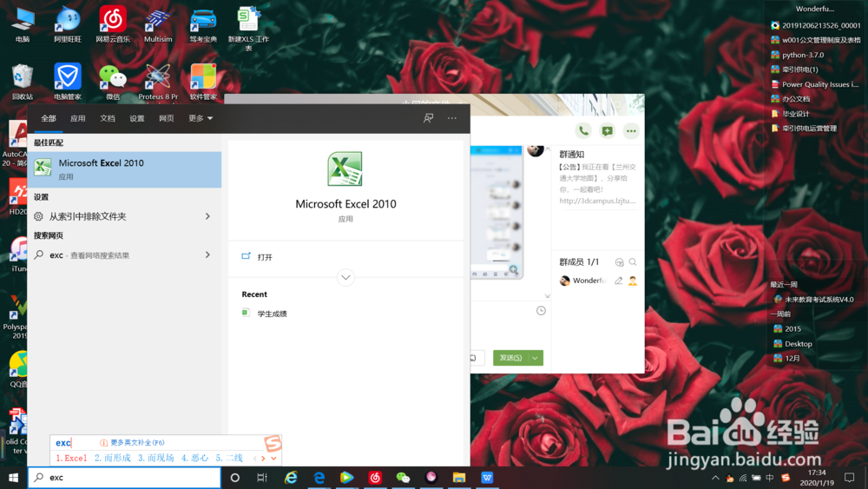
Task: Open Task View on taskbar
Action: coord(262,478)
